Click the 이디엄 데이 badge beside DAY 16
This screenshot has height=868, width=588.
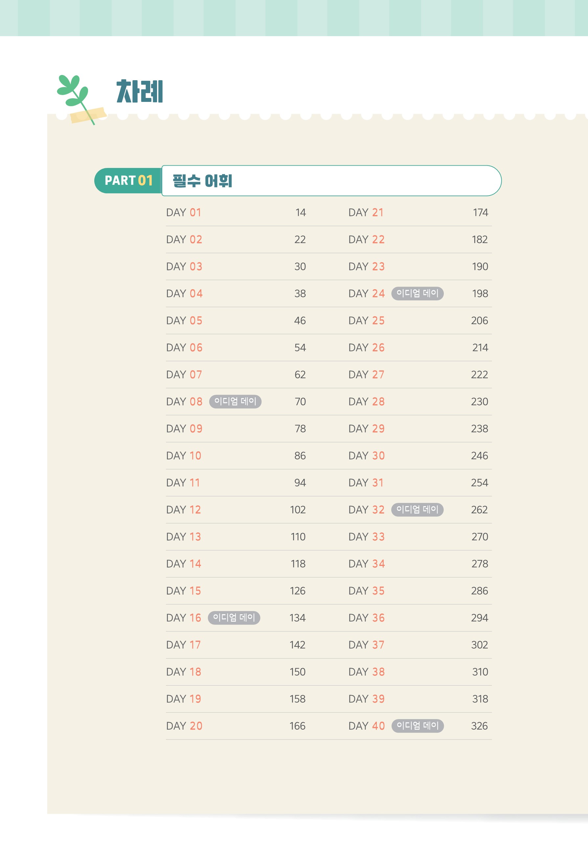click(234, 618)
